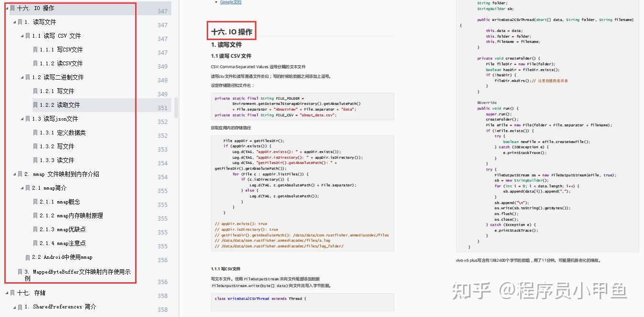
Task: Collapse the 1.1 读写 CSV 文件 node
Action: click(22, 36)
